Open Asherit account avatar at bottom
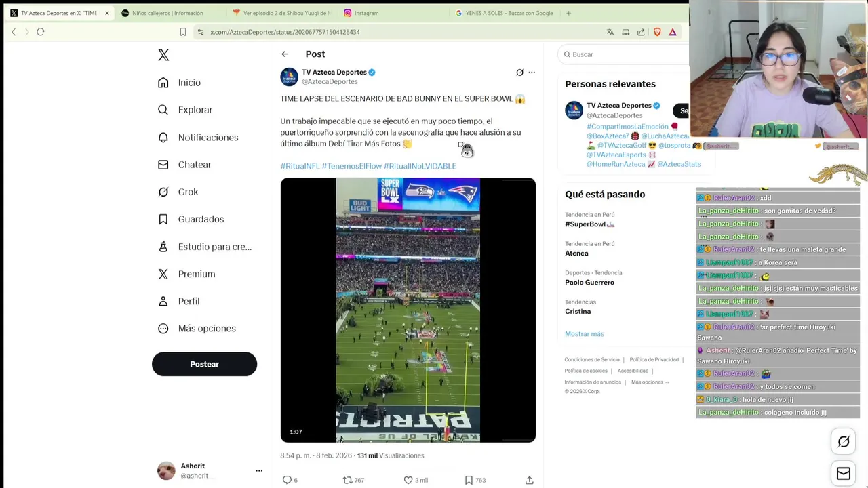 [166, 470]
